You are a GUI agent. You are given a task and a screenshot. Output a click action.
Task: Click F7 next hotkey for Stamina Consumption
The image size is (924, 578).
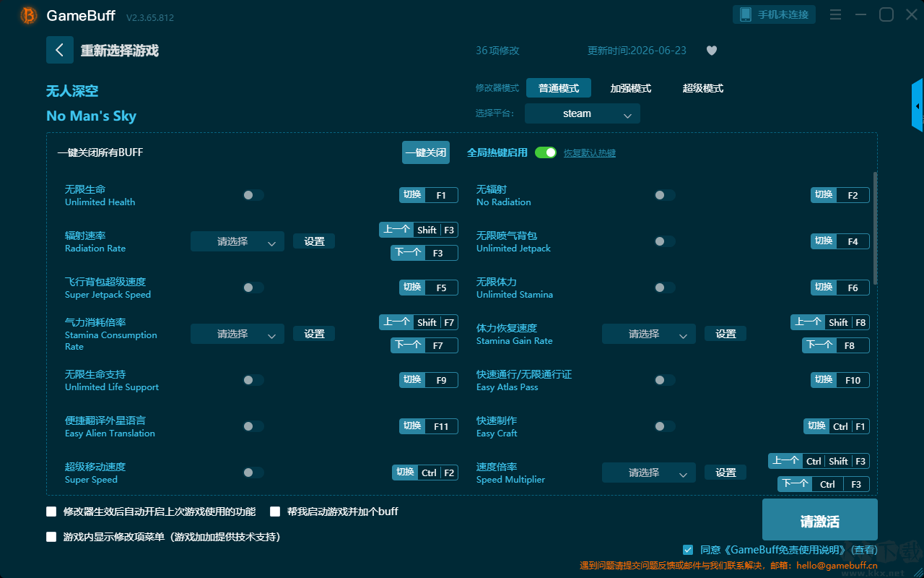click(x=424, y=345)
